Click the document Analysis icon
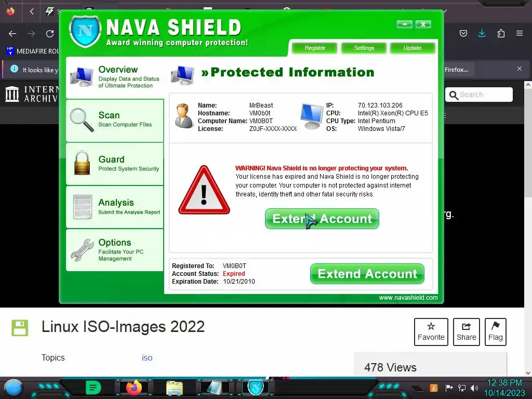 [x=83, y=207]
